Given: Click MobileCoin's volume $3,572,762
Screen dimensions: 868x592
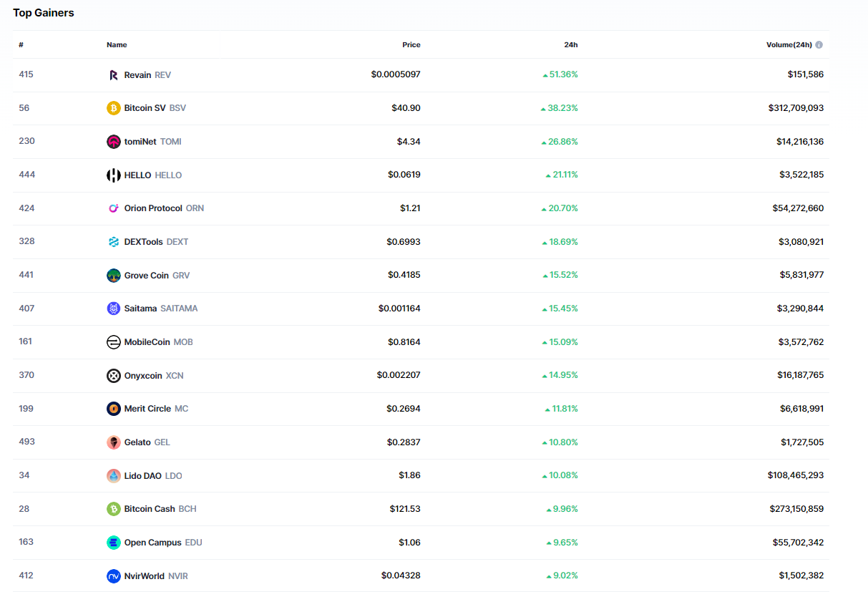Looking at the screenshot, I should tap(801, 342).
